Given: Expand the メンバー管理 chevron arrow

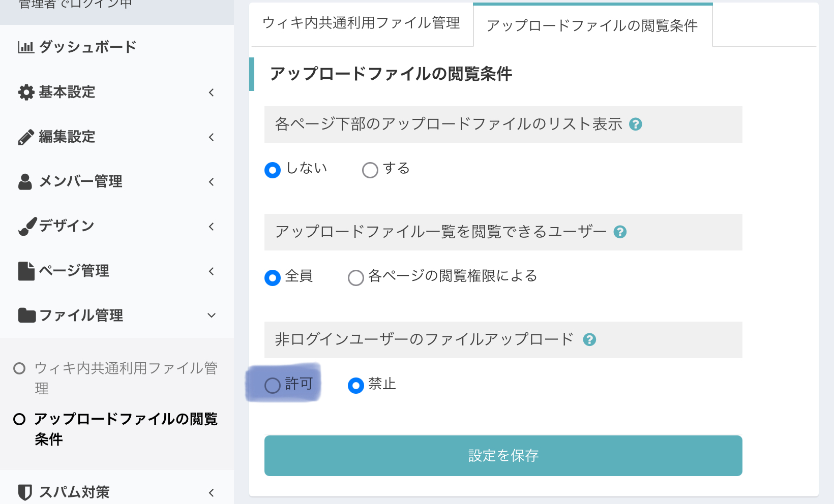Looking at the screenshot, I should [x=212, y=182].
